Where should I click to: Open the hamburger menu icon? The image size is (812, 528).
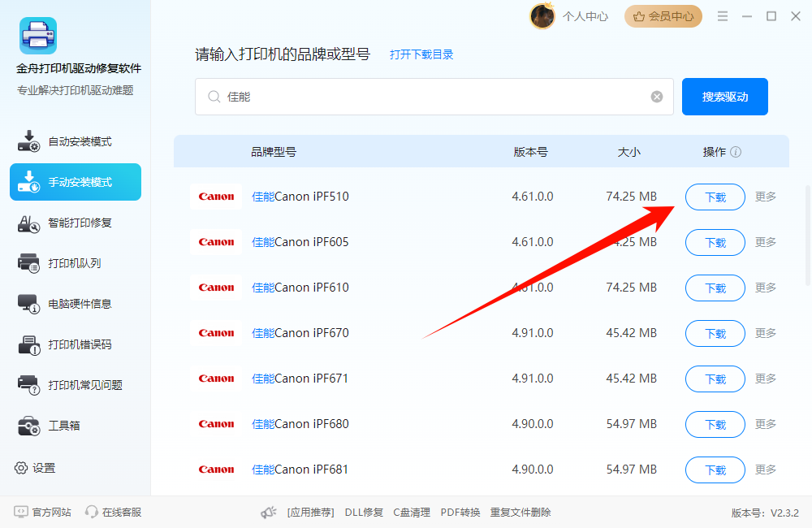coord(723,16)
